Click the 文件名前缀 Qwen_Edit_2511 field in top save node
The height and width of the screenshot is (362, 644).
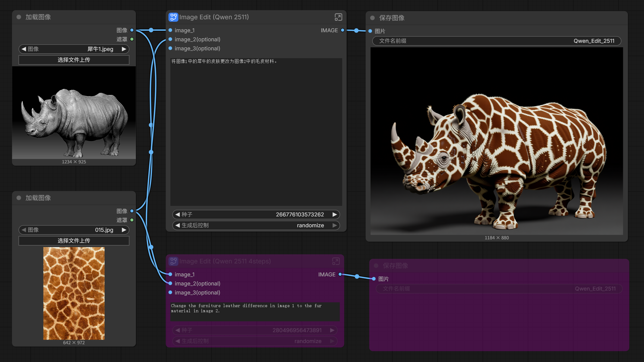point(496,41)
